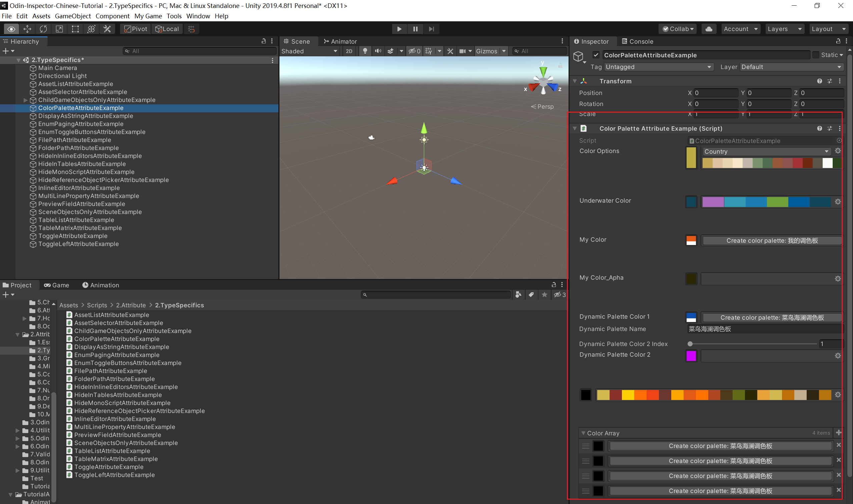853x504 pixels.
Task: Pick purple swatch in Underwater Color palette
Action: [x=713, y=202]
